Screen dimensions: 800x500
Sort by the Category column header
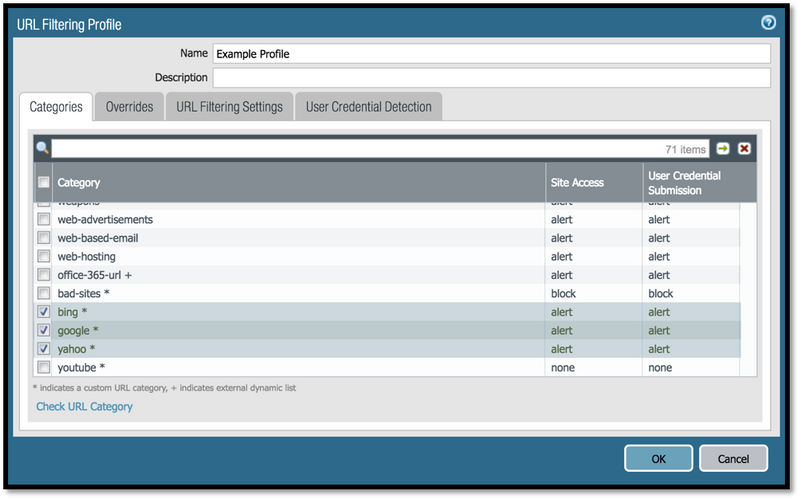pos(79,183)
